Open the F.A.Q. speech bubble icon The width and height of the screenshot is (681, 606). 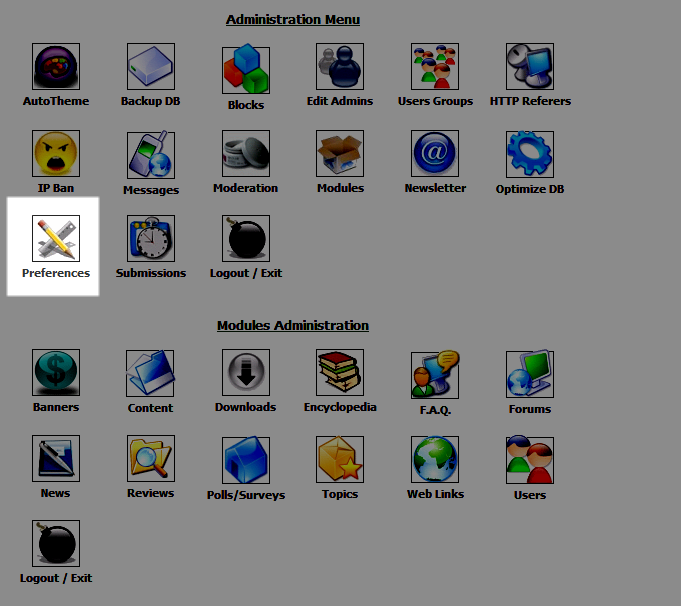[435, 374]
